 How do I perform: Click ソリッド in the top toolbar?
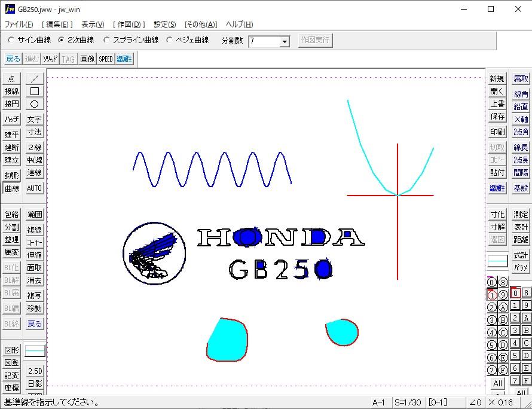tap(50, 59)
